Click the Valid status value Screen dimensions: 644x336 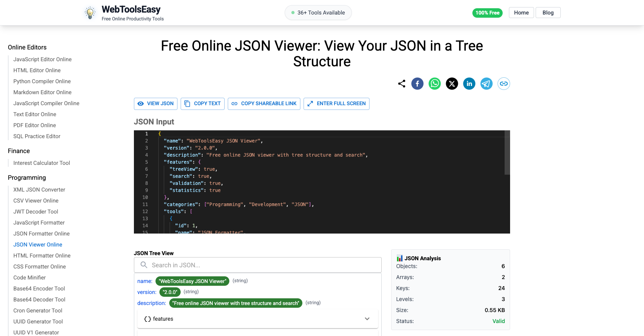point(499,321)
